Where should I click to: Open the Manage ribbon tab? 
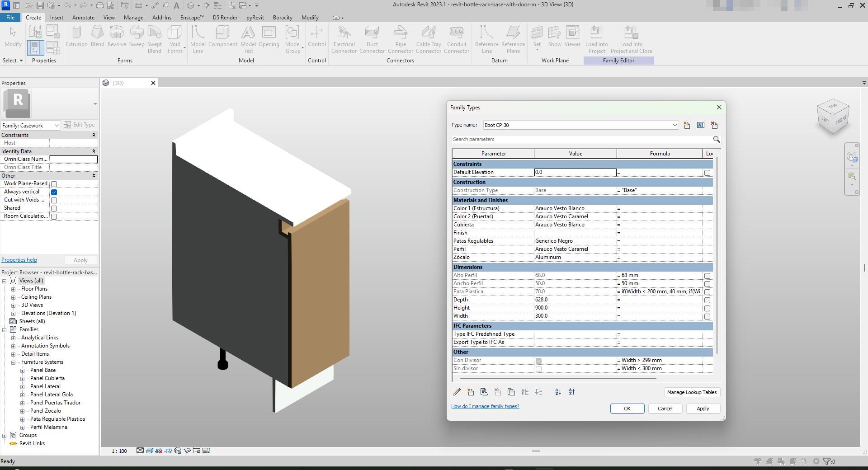(x=133, y=18)
